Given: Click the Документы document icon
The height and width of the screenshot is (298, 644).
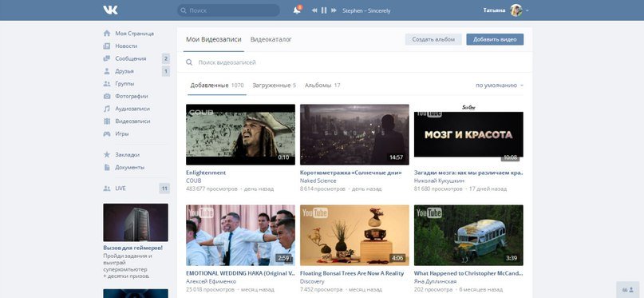Looking at the screenshot, I should click(107, 167).
